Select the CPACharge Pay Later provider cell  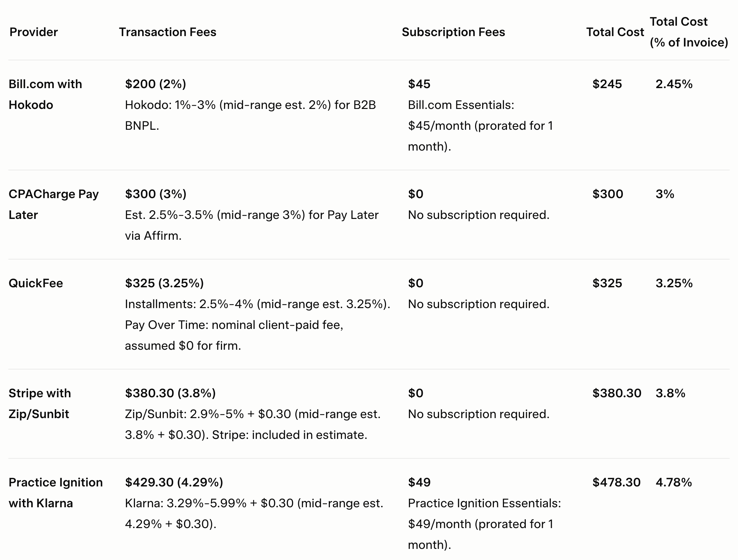(x=54, y=204)
